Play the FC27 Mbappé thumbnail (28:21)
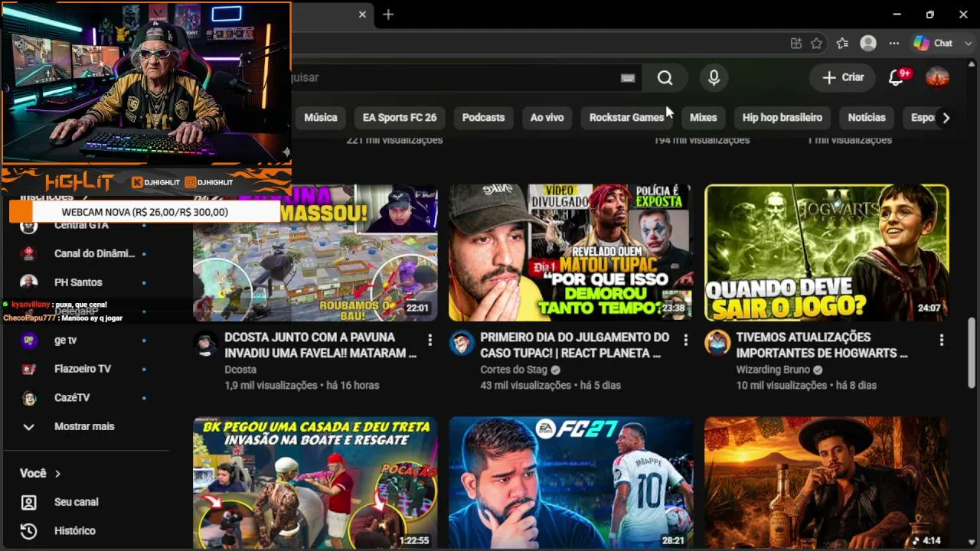Screen dimensions: 980x551 tap(570, 483)
